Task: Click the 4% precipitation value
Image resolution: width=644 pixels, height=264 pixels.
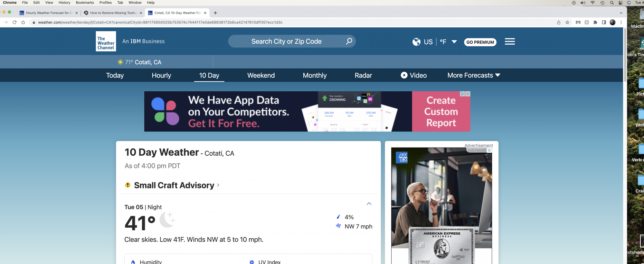Action: [x=349, y=217]
